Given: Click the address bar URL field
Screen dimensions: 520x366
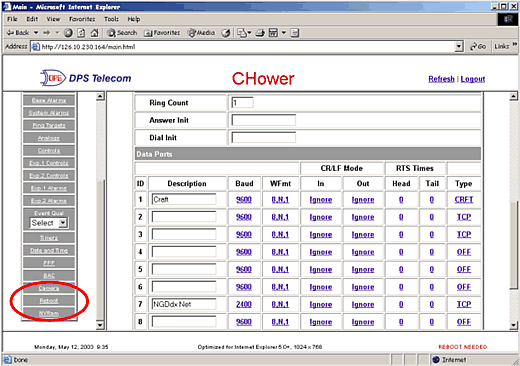Looking at the screenshot, I should pyautogui.click(x=247, y=47).
